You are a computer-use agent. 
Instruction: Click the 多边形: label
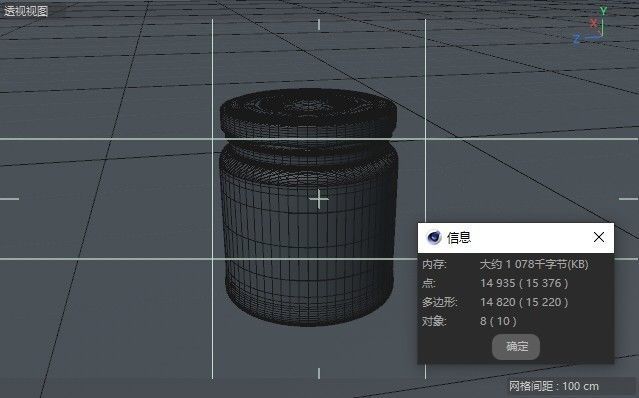(x=440, y=302)
